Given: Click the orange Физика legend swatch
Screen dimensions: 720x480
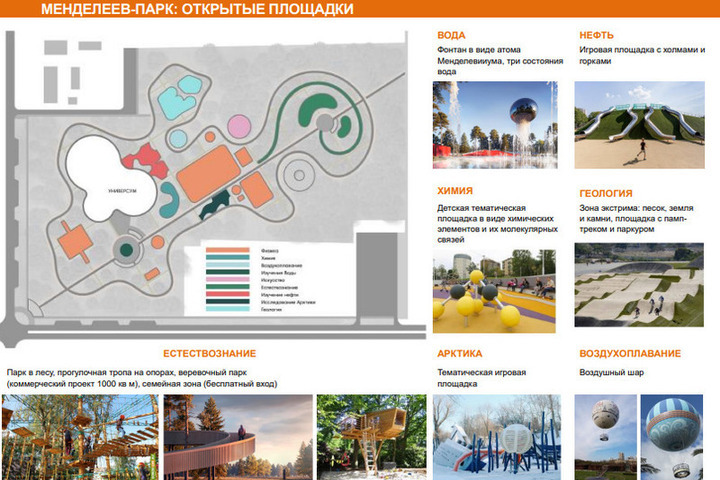Looking at the screenshot, I should pos(227,250).
